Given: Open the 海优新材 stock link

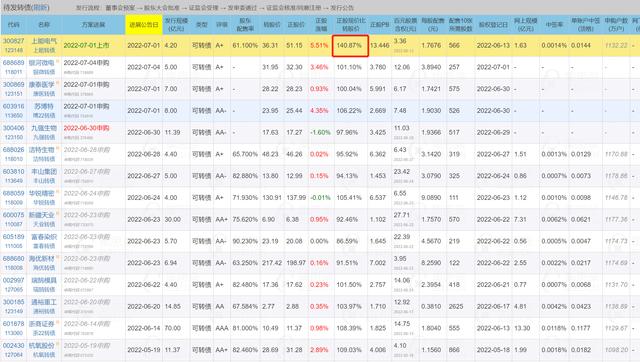Looking at the screenshot, I should click(x=41, y=258).
